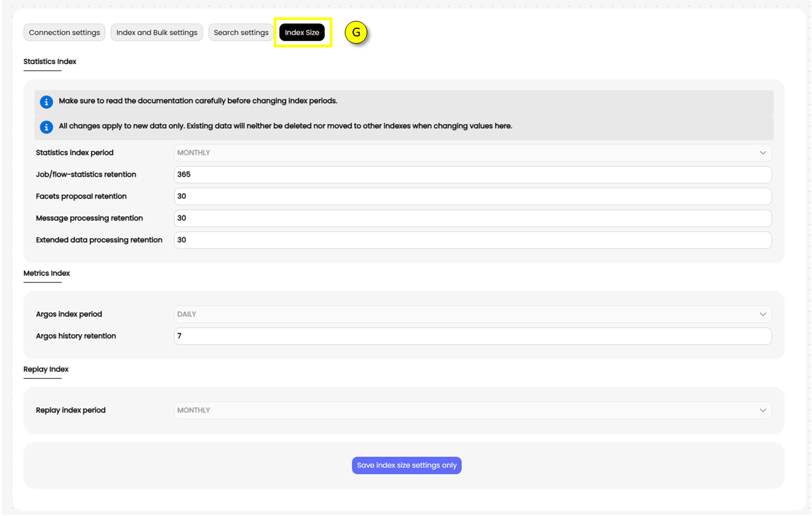
Task: Click the Message processing retention label
Action: coord(89,218)
